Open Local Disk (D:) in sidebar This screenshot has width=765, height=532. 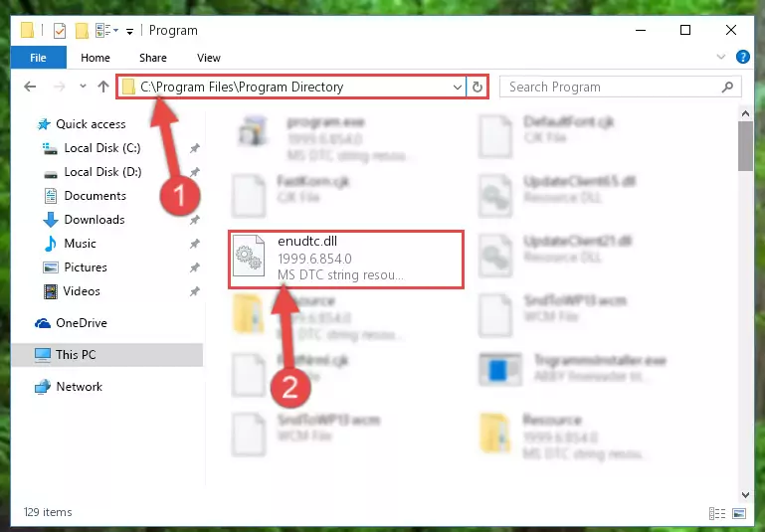pos(102,172)
